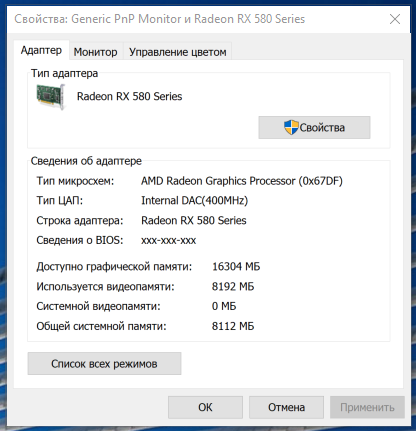
Task: Click the Используется видеопамяти label
Action: (105, 287)
